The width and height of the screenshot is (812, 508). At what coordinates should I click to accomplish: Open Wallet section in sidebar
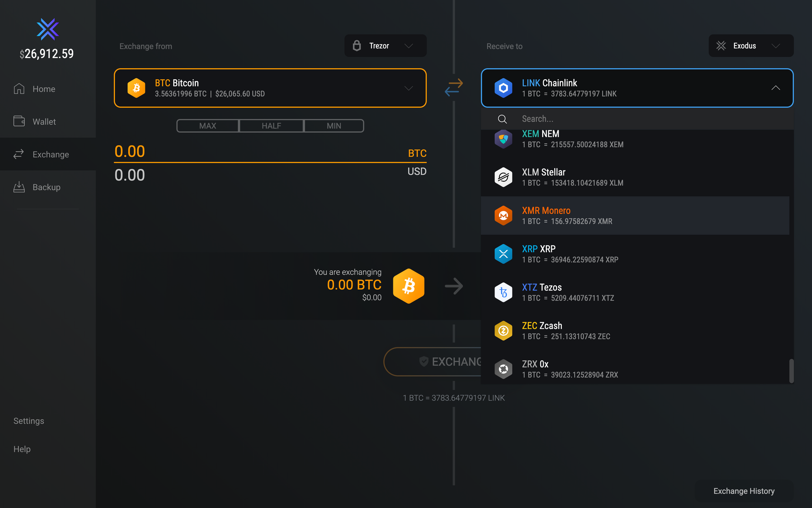[48, 122]
